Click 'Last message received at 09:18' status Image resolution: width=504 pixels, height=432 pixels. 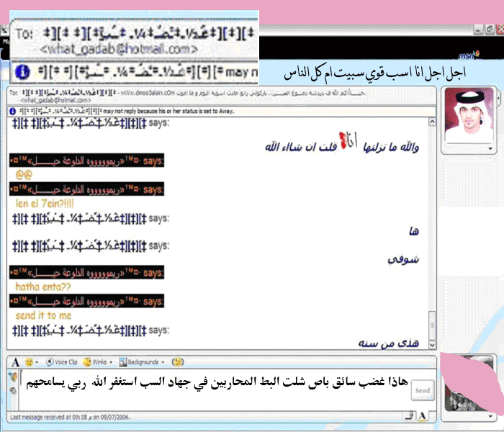[70, 417]
